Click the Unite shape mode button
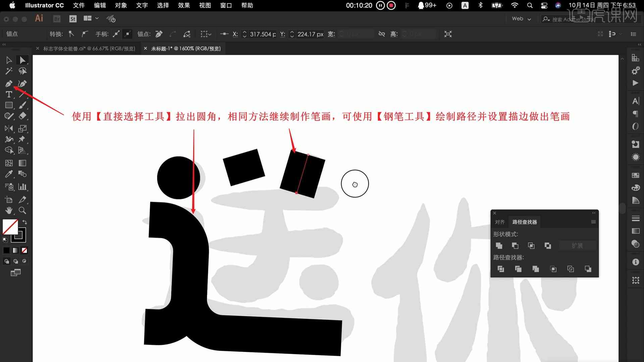 click(x=499, y=246)
